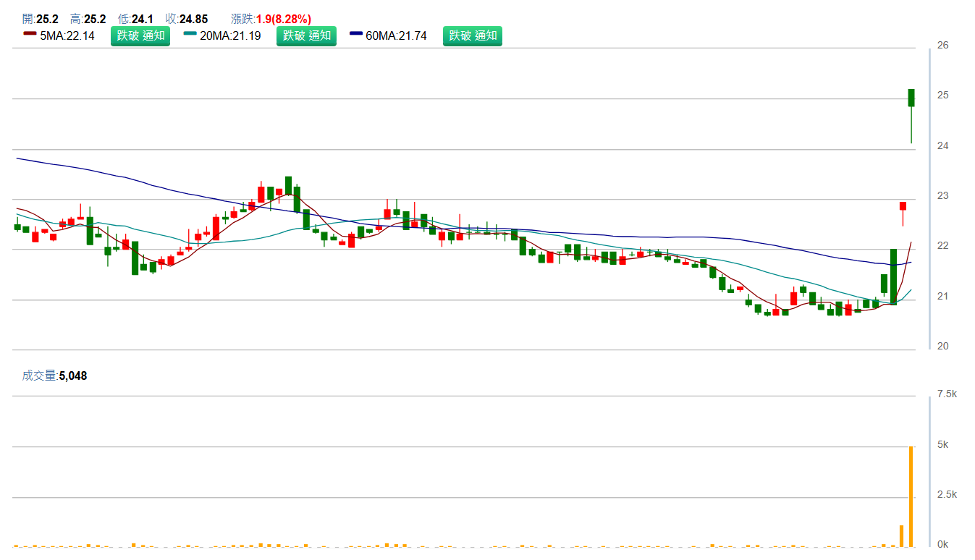The height and width of the screenshot is (560, 975).
Task: Click the 漲跌 1.9(8.28%) change value
Action: (x=283, y=19)
